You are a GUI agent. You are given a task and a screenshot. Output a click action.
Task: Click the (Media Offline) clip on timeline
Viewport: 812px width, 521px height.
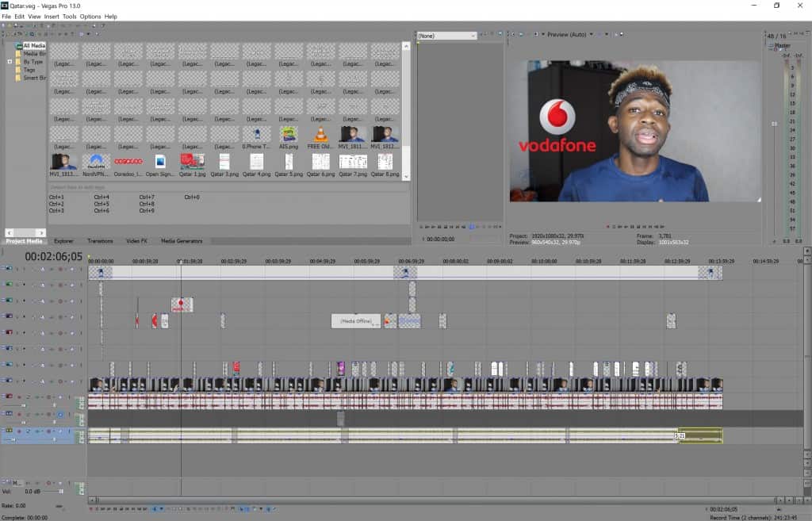[355, 320]
